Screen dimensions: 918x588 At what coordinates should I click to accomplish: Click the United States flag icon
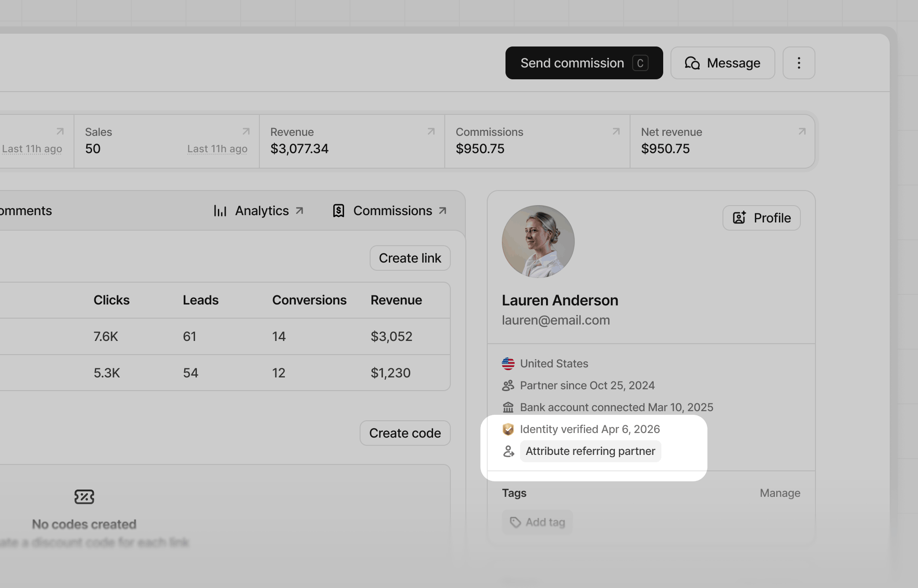coord(508,364)
